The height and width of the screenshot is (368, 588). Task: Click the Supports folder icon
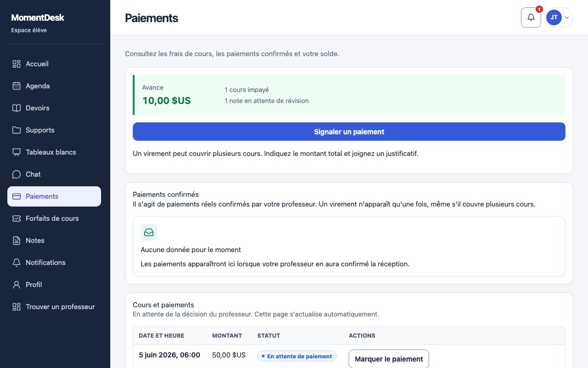click(17, 130)
